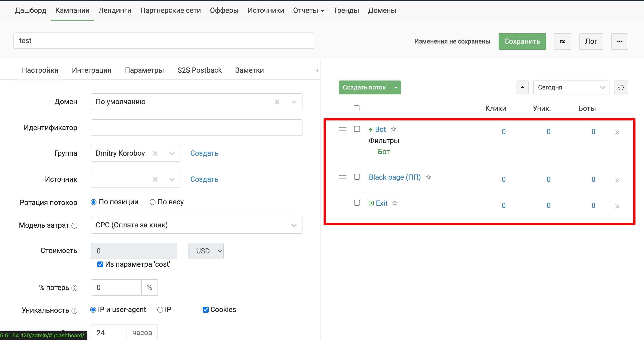Open the Bot stream link
The width and height of the screenshot is (644, 340).
[381, 129]
